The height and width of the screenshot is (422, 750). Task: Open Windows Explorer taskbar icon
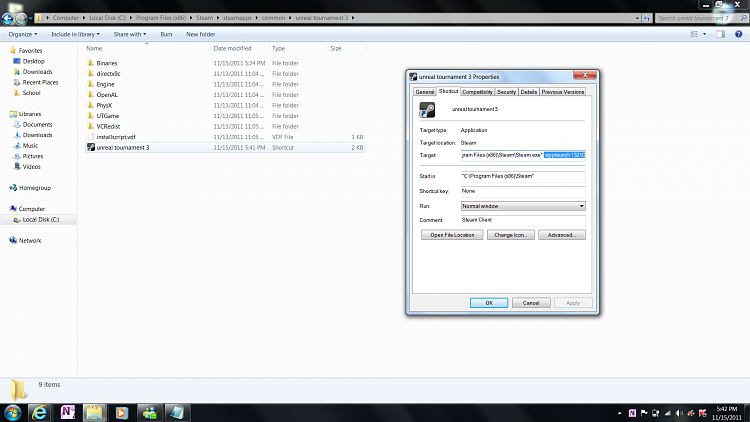click(x=94, y=412)
